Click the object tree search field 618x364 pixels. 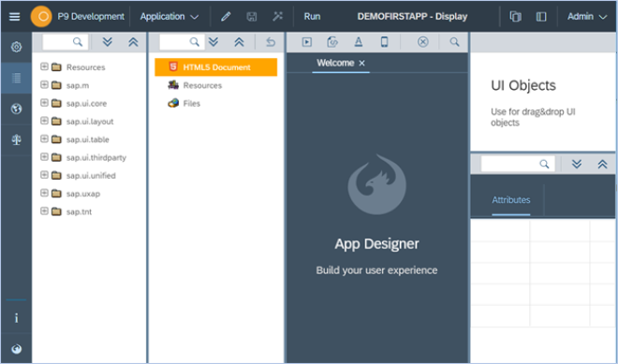pyautogui.click(x=182, y=42)
